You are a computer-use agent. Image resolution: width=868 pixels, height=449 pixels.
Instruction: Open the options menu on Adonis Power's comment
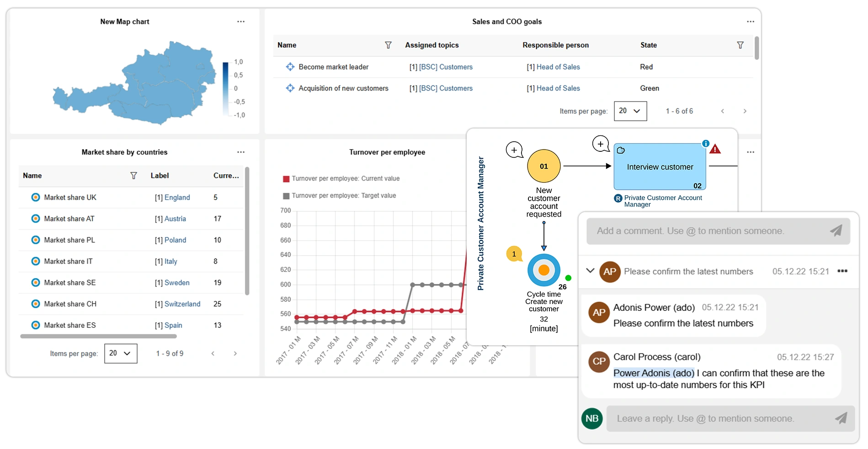[x=842, y=271]
